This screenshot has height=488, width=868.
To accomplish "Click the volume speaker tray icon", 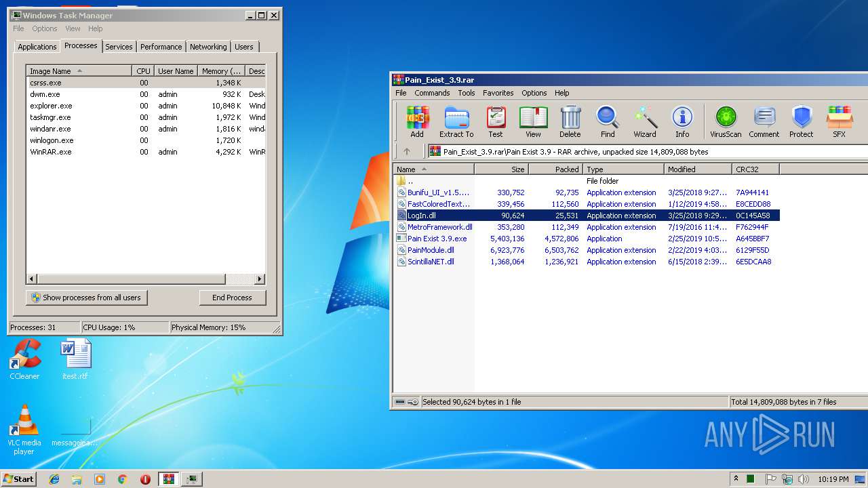I will [x=803, y=479].
